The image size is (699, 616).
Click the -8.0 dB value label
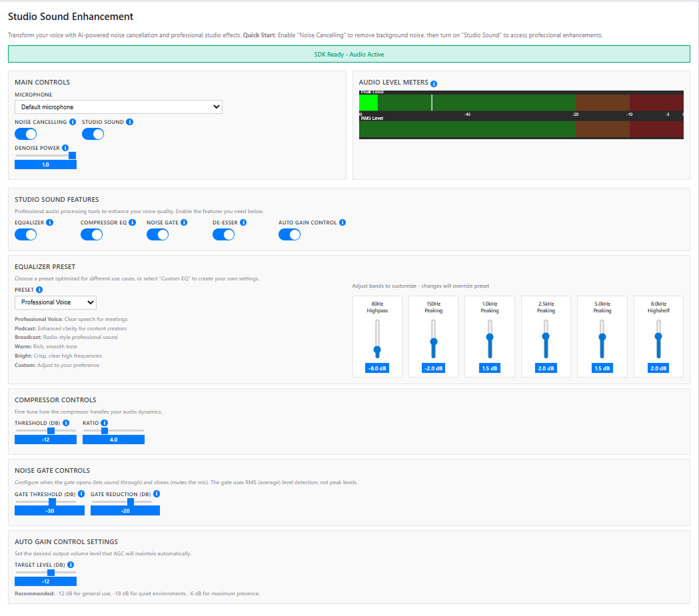click(x=377, y=368)
